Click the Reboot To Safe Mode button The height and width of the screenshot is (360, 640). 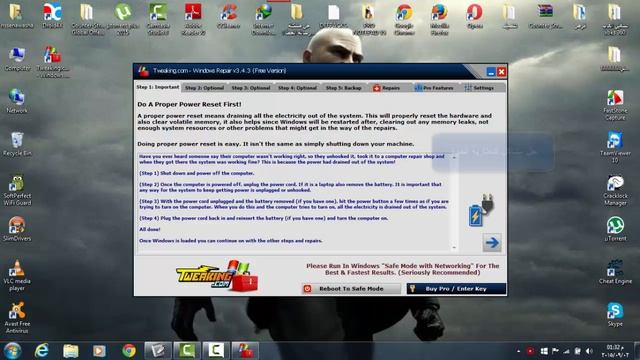click(x=351, y=289)
